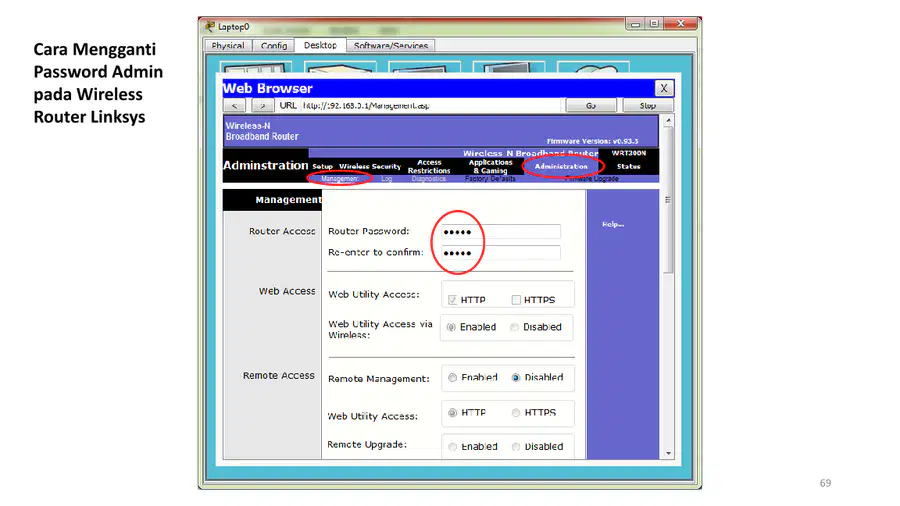Open the Software/Services tab
900x506 pixels.
click(x=390, y=45)
